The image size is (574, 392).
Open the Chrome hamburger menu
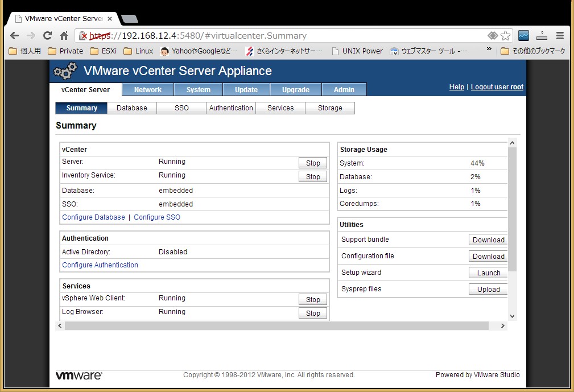click(x=560, y=35)
